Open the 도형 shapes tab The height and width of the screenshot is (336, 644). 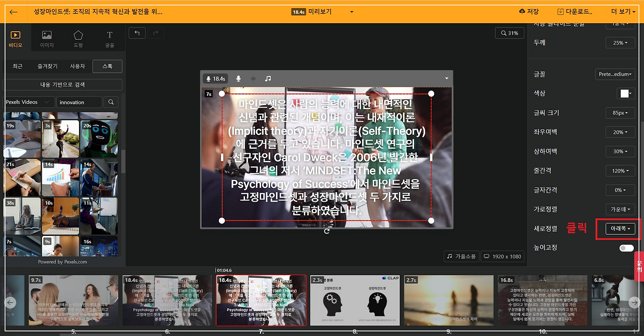78,39
